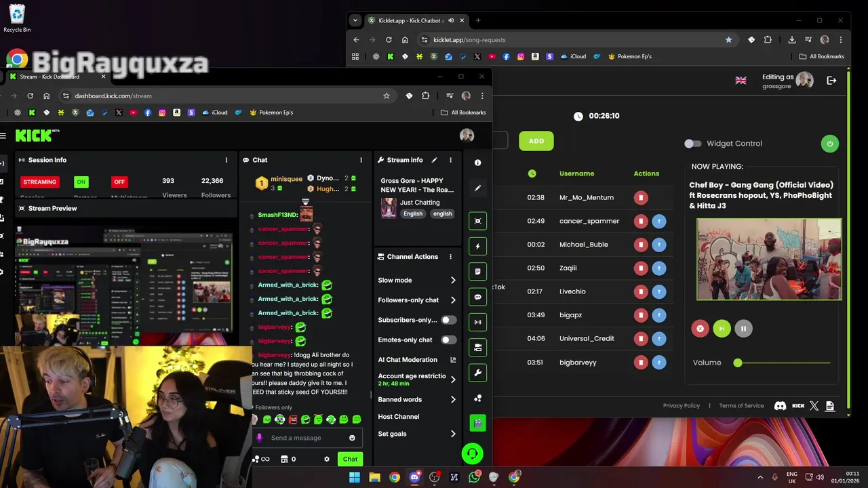Open File Explorer from taskbar
This screenshot has height=488, width=868.
[x=374, y=477]
